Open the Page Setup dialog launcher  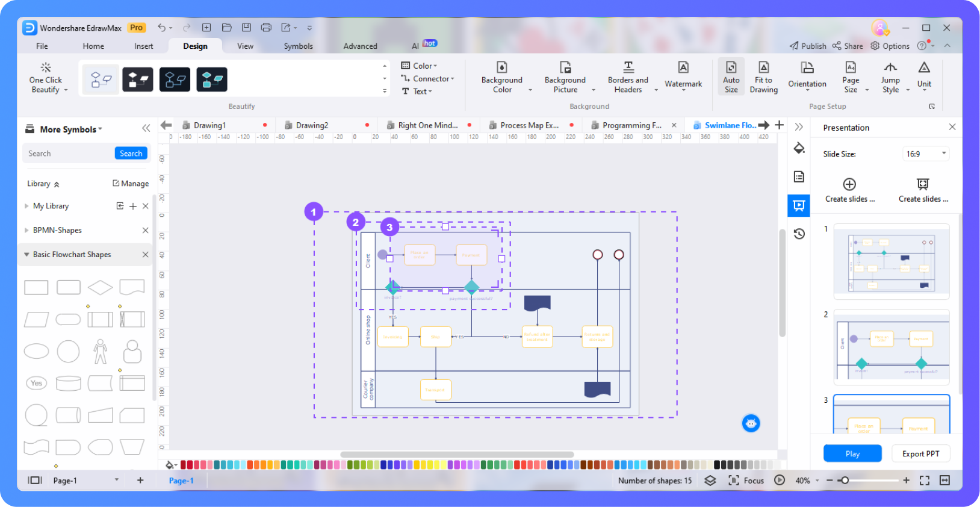tap(932, 107)
